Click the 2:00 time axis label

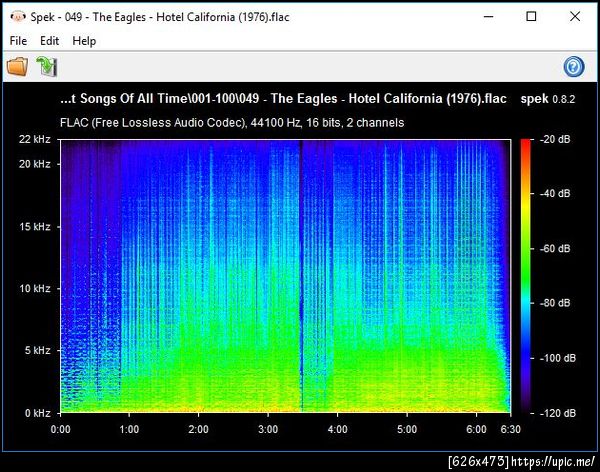199,429
